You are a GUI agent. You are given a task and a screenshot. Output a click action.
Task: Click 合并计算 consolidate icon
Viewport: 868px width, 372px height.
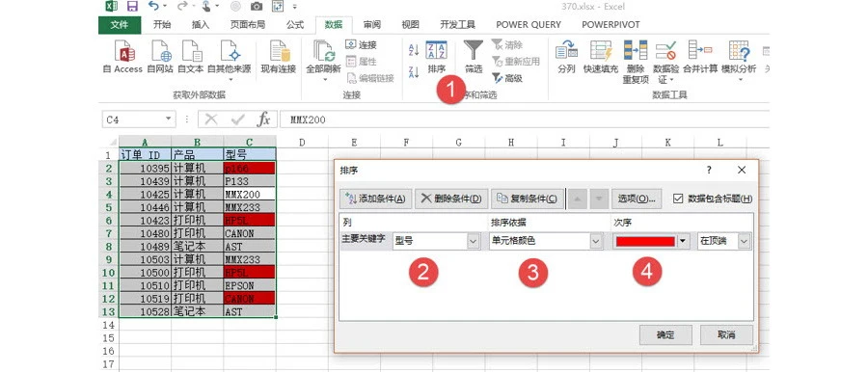coord(700,51)
